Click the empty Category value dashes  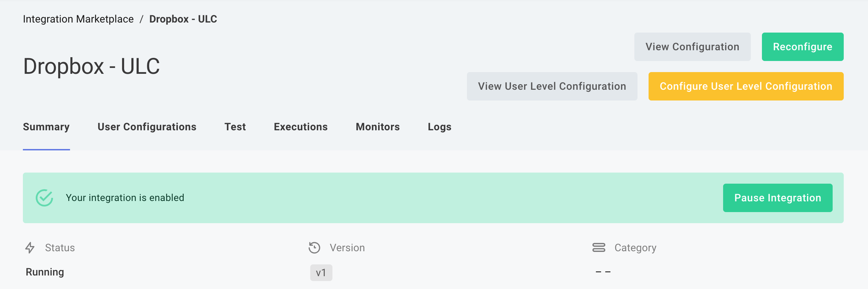[603, 272]
